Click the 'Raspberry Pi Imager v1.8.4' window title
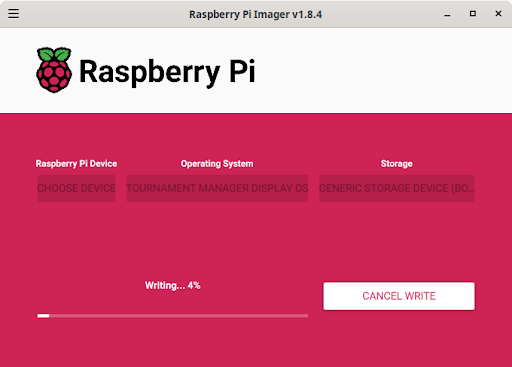 coord(256,14)
